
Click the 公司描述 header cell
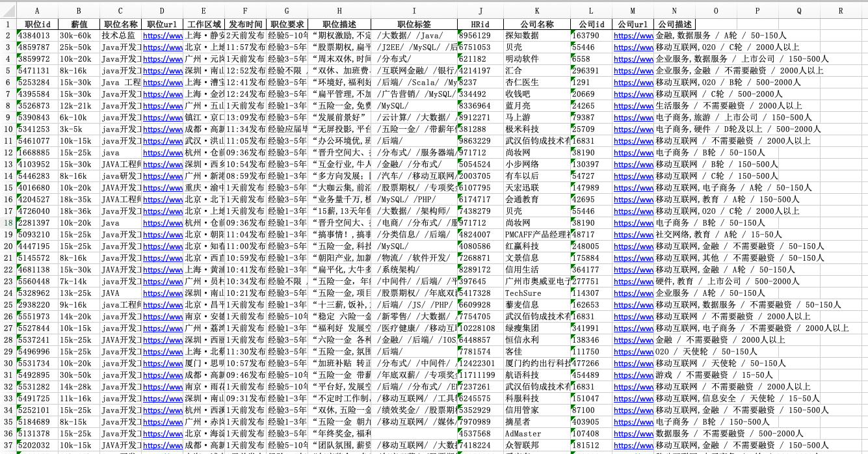click(674, 24)
